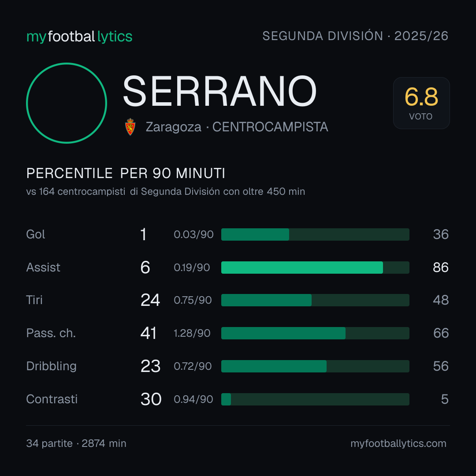Click the Tiri percentile bar

(315, 300)
